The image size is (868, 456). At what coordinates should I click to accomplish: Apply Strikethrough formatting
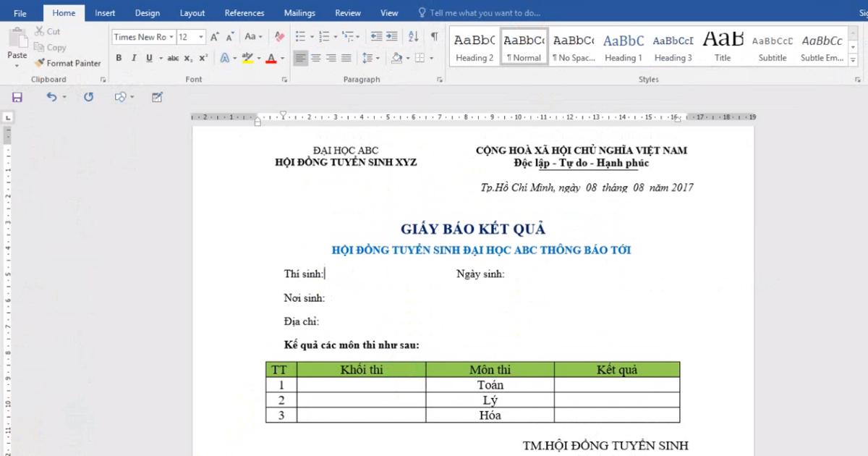click(174, 58)
